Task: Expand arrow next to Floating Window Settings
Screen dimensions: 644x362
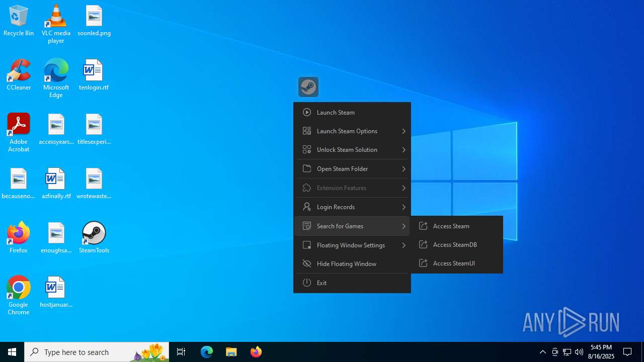Action: click(x=404, y=245)
